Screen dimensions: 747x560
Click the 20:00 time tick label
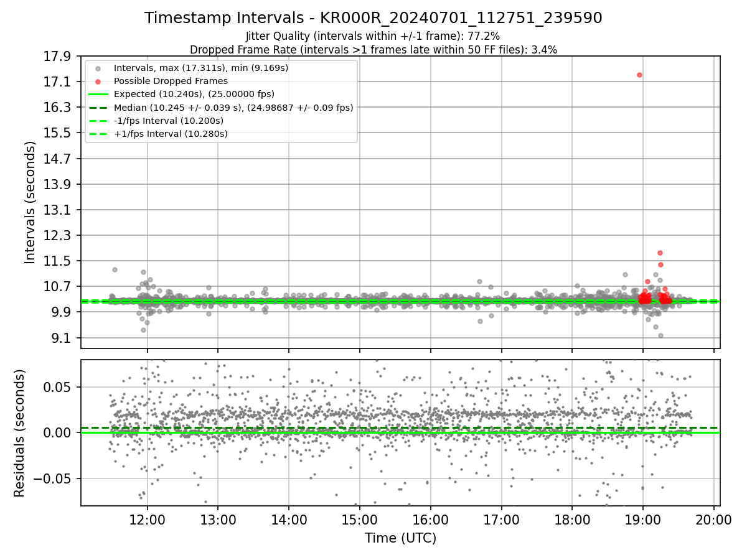[x=713, y=519]
